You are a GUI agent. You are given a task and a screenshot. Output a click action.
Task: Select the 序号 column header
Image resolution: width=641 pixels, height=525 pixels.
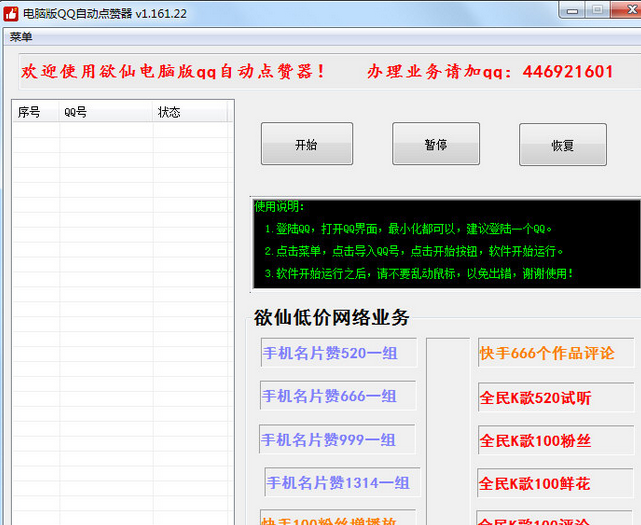click(x=36, y=112)
